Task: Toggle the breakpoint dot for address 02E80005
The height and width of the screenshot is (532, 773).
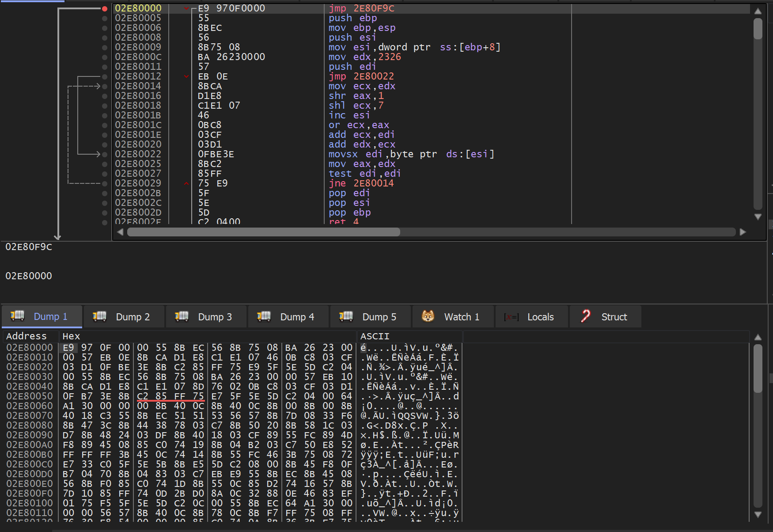Action: point(105,18)
